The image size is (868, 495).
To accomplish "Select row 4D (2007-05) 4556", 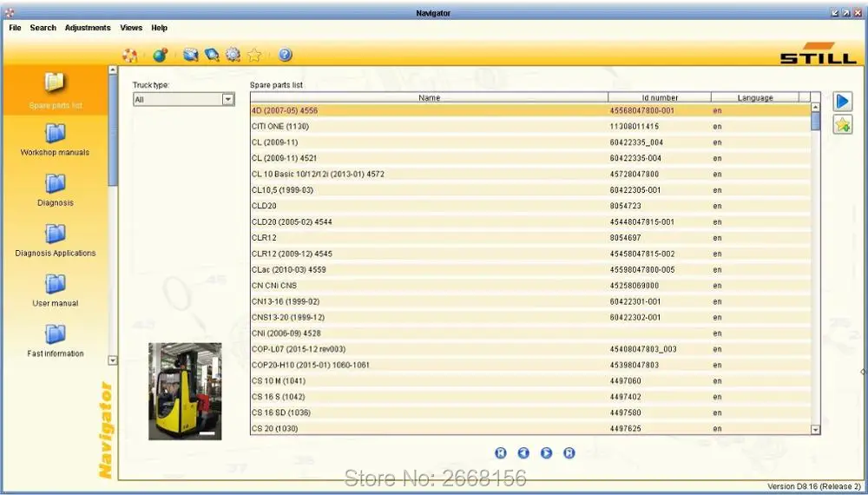I will click(530, 111).
